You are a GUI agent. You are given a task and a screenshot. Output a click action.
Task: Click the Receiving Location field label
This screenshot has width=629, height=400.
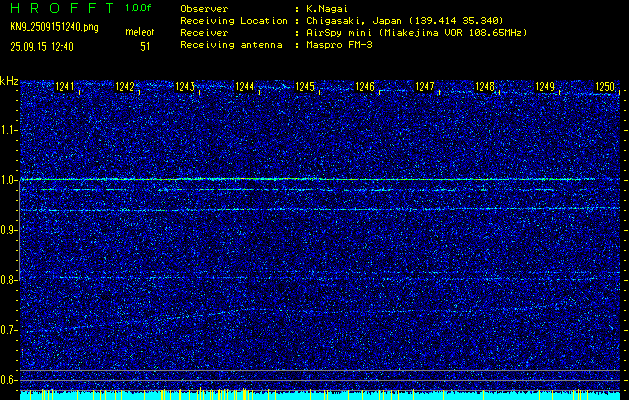(x=234, y=21)
